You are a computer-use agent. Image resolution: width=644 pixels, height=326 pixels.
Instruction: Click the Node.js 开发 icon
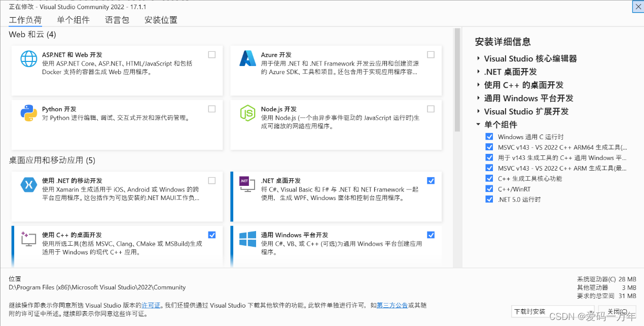[247, 114]
